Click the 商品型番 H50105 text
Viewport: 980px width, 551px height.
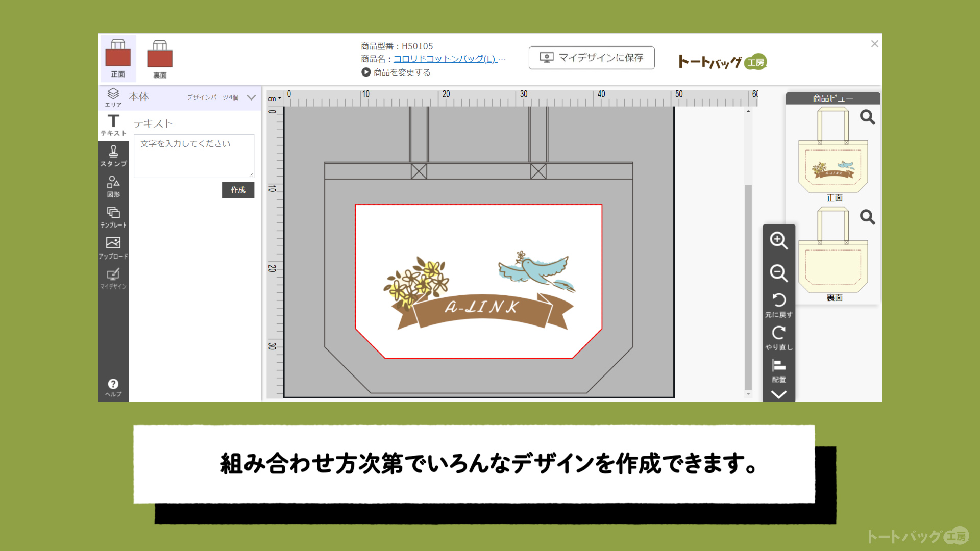tap(397, 46)
